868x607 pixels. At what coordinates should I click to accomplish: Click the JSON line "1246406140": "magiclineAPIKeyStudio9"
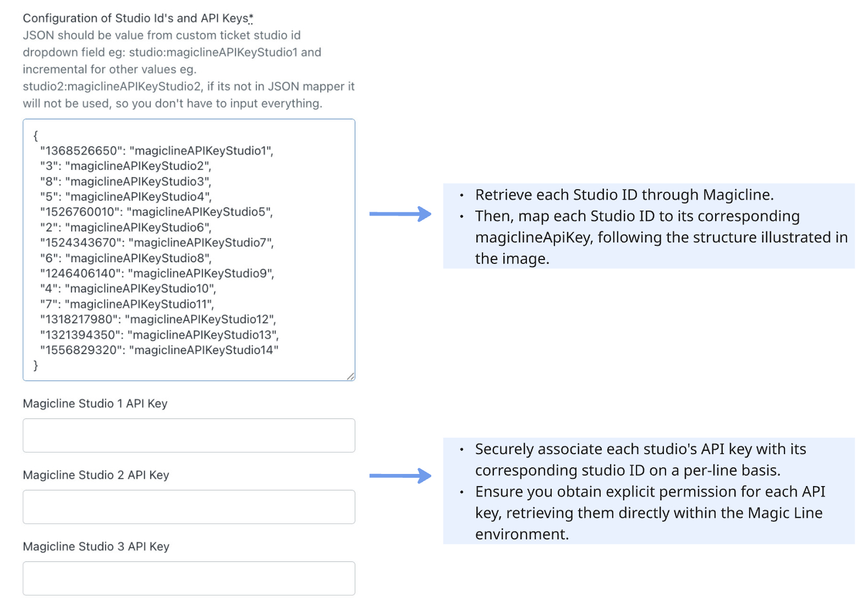coord(157,273)
